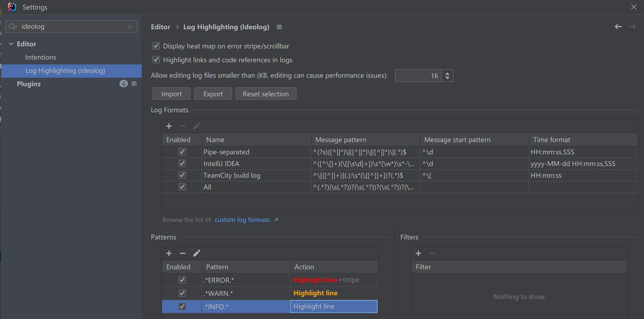Image resolution: width=644 pixels, height=319 pixels.
Task: Remove the selected highlighting pattern
Action: pos(182,253)
